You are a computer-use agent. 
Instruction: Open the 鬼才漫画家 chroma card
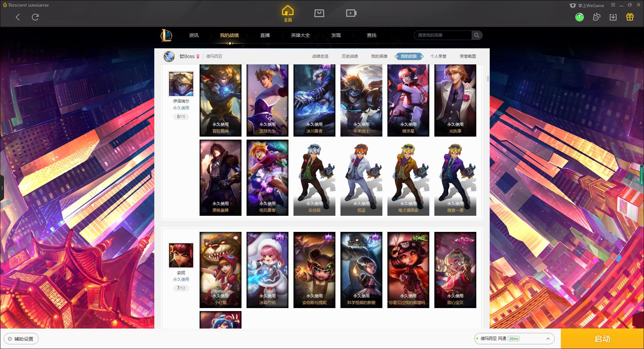[408, 178]
